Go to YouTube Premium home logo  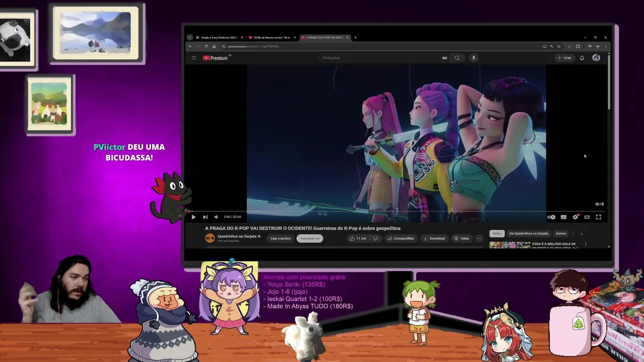click(215, 58)
